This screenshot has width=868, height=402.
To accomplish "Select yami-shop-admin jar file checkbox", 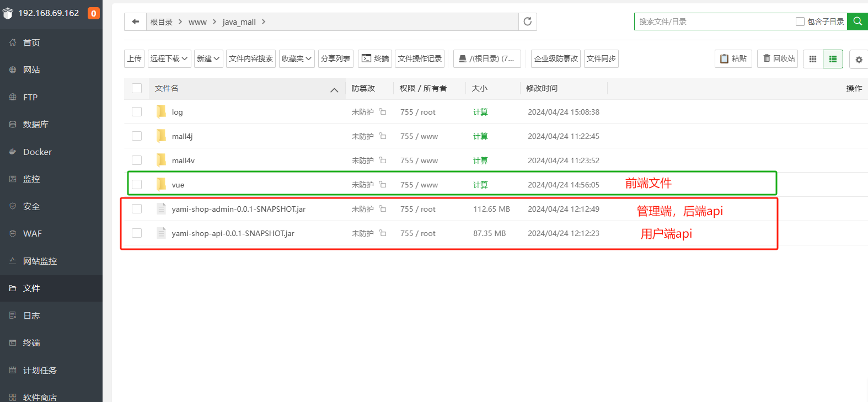I will pos(137,209).
